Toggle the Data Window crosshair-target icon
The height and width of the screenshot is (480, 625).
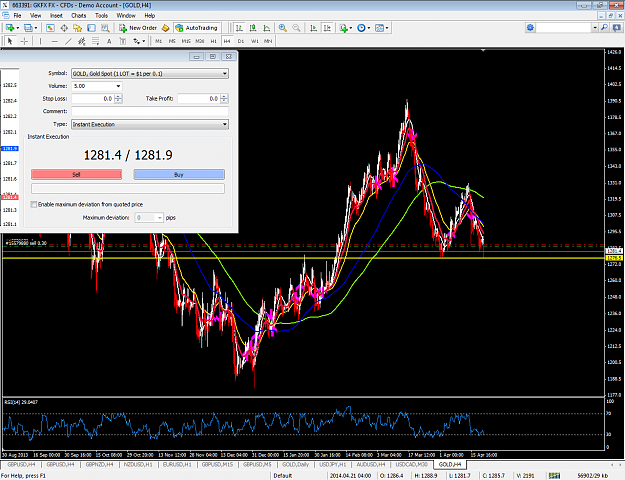click(x=64, y=28)
